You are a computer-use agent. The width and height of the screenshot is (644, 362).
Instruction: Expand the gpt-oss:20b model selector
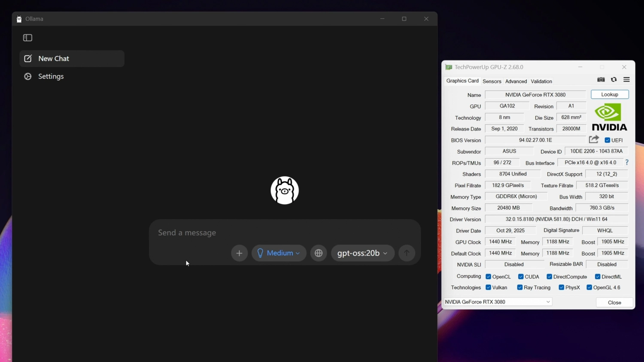click(362, 253)
